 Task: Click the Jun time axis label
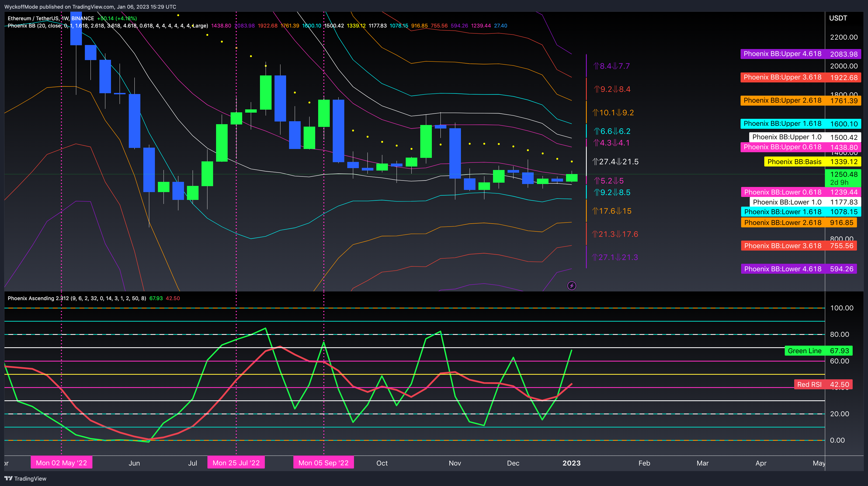pyautogui.click(x=134, y=463)
